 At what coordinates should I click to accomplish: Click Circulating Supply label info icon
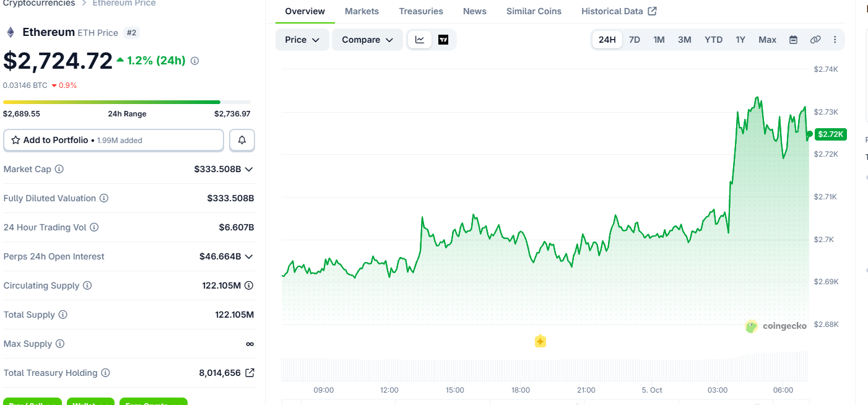[87, 285]
